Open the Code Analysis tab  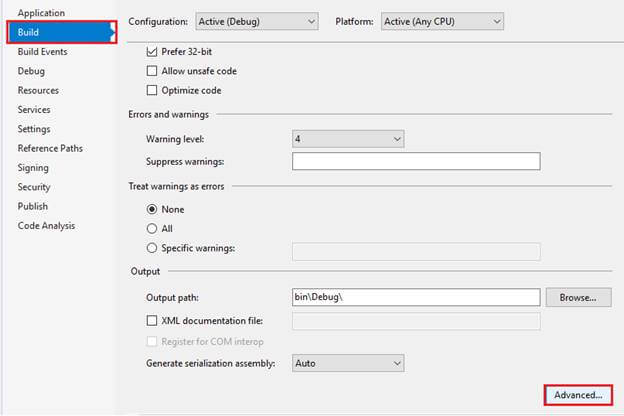coord(46,226)
